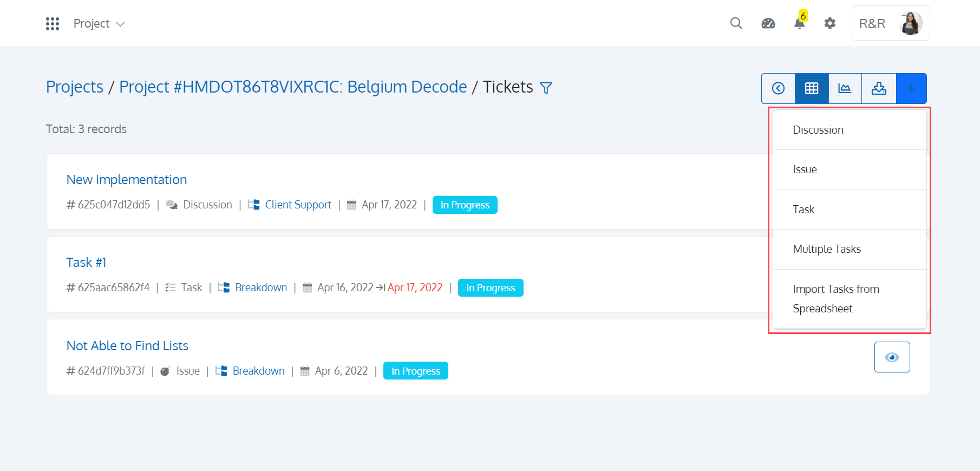The height and width of the screenshot is (471, 980).
Task: Open the Client Support list link
Action: (298, 205)
